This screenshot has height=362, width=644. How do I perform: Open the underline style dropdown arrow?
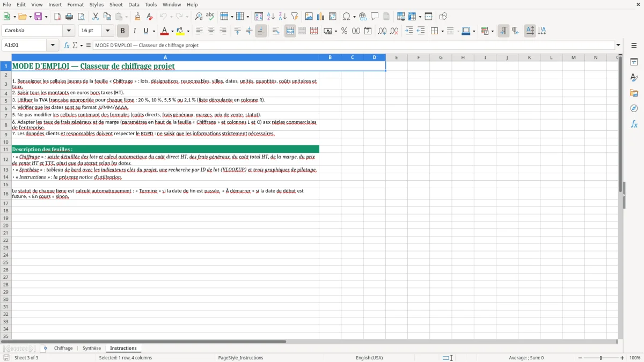pos(153,31)
